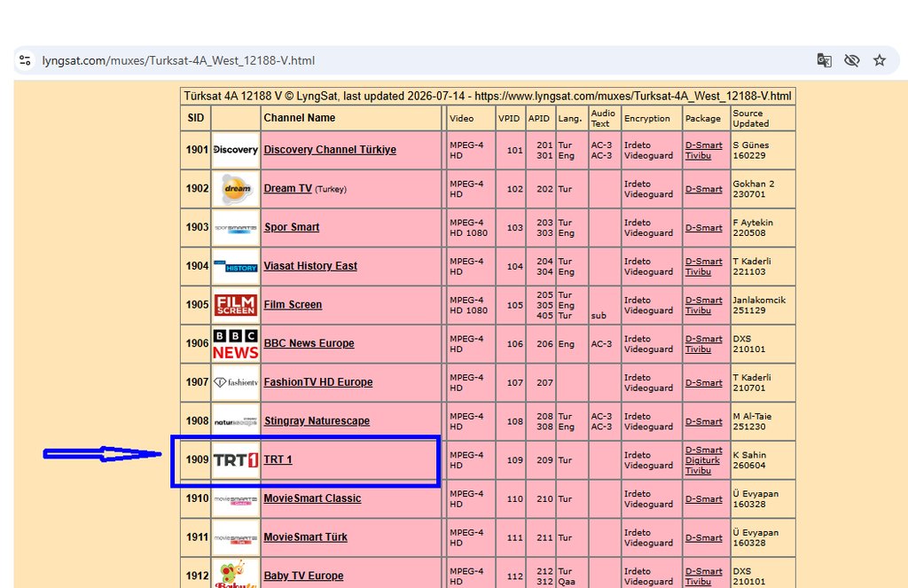Click the site information icon in address bar

click(25, 60)
